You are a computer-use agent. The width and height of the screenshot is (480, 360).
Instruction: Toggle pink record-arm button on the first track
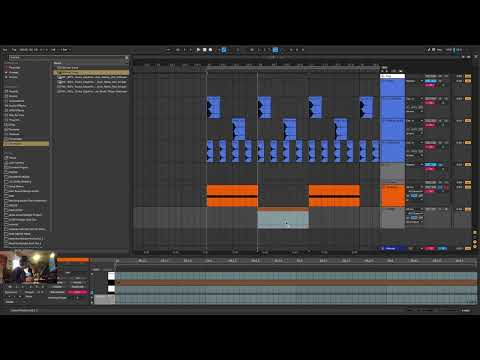(x=430, y=85)
